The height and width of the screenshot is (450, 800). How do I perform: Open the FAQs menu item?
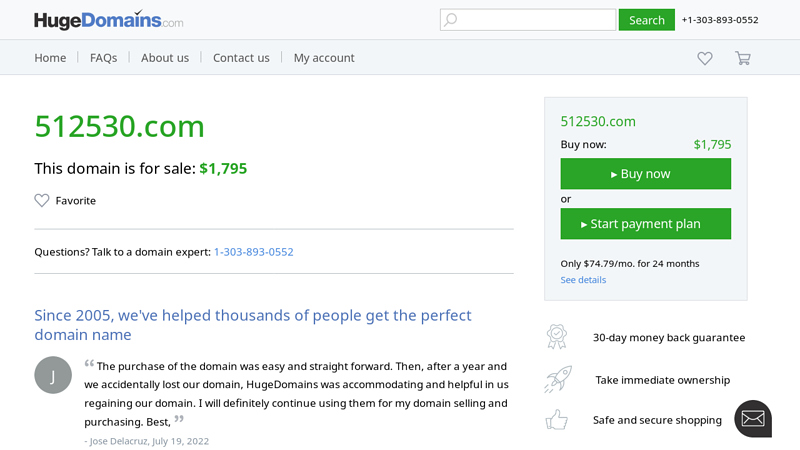click(x=104, y=58)
